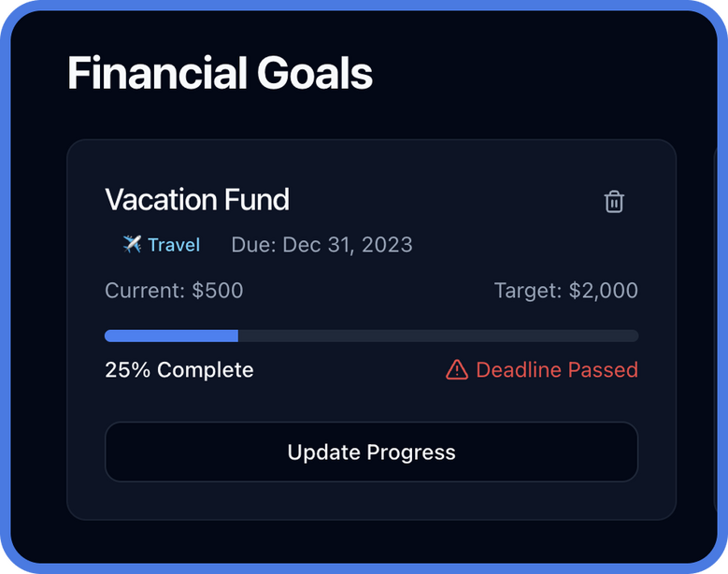The height and width of the screenshot is (574, 728).
Task: Click the airplane icon beside Travel
Action: click(132, 245)
